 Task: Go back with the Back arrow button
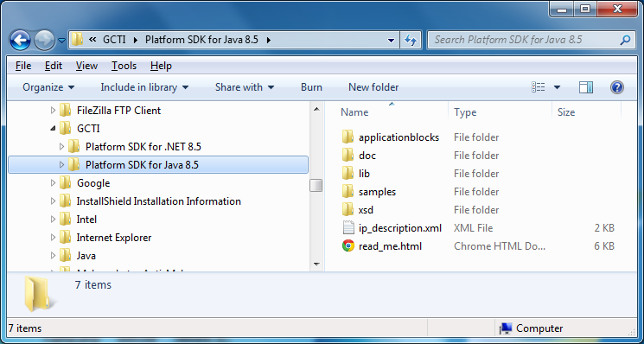20,41
